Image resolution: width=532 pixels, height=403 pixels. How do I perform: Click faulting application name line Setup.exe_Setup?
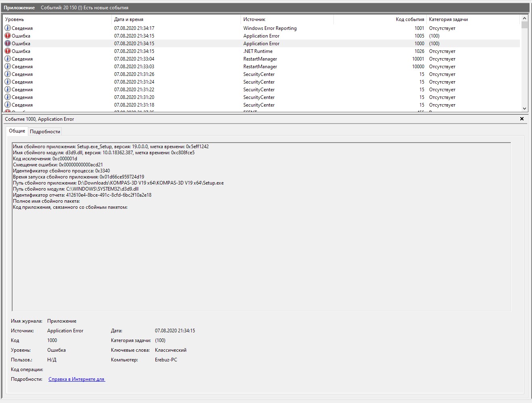(111, 147)
